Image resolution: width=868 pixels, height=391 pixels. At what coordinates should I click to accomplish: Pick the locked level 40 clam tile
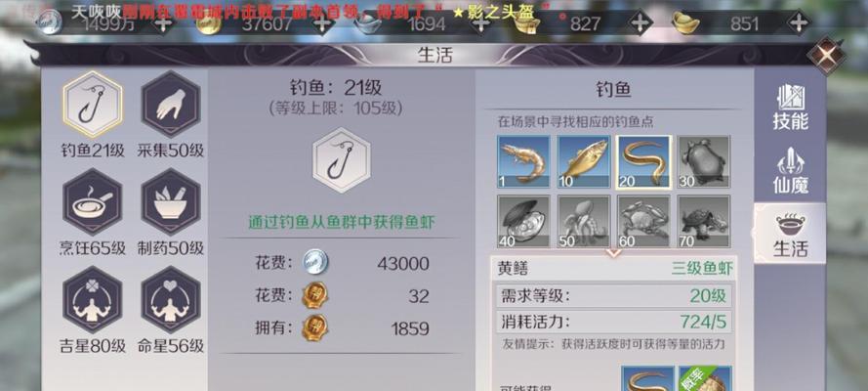click(523, 221)
